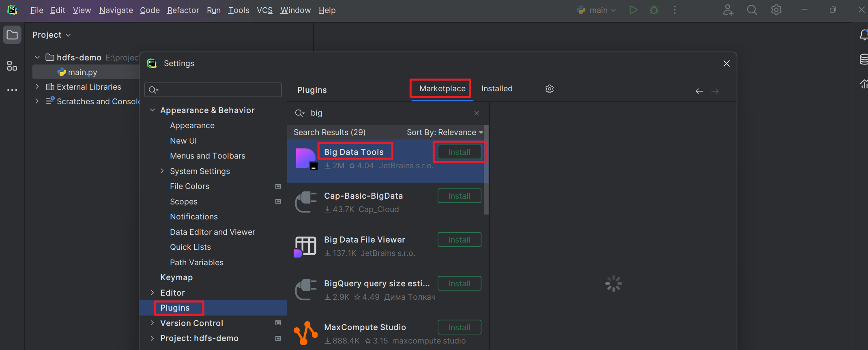The width and height of the screenshot is (868, 350).
Task: Open the toolbar More Actions kebab icon
Action: point(675,10)
